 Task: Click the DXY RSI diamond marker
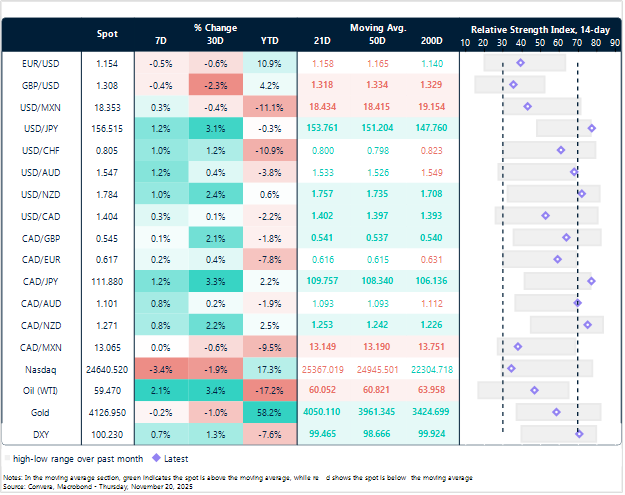click(579, 433)
